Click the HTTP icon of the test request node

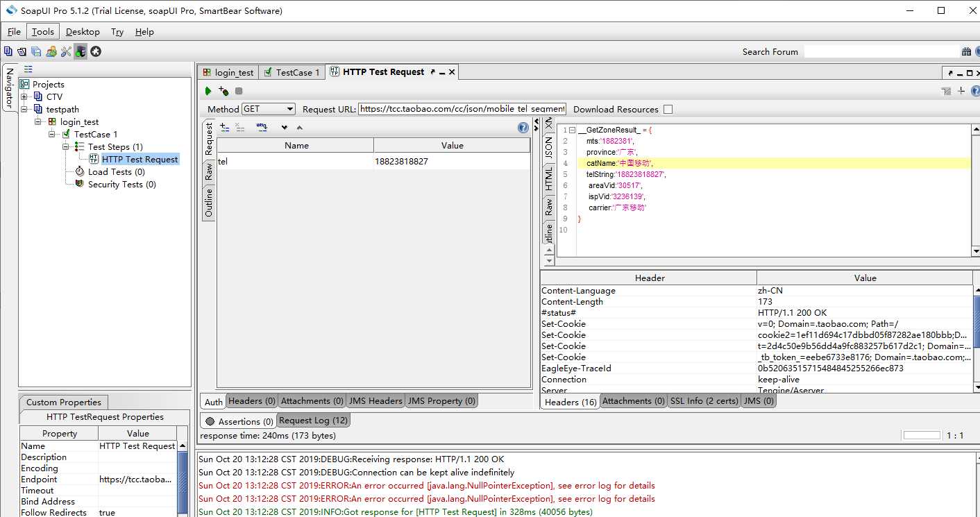(94, 159)
